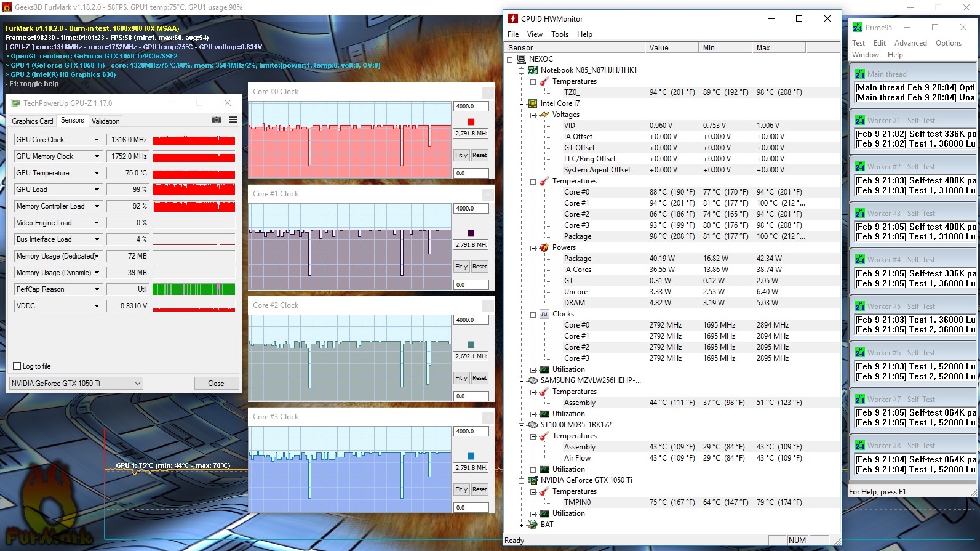Collapse the Voltages tree node
The image size is (980, 551).
coord(533,115)
